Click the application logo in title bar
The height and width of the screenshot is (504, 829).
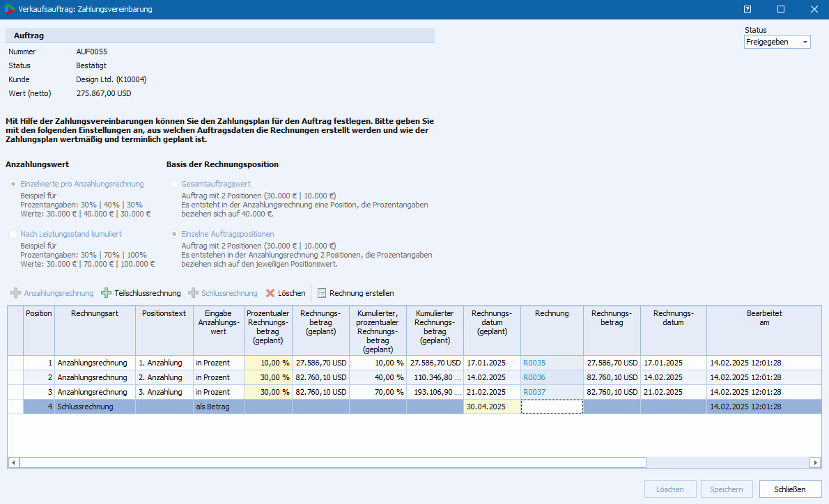point(10,10)
